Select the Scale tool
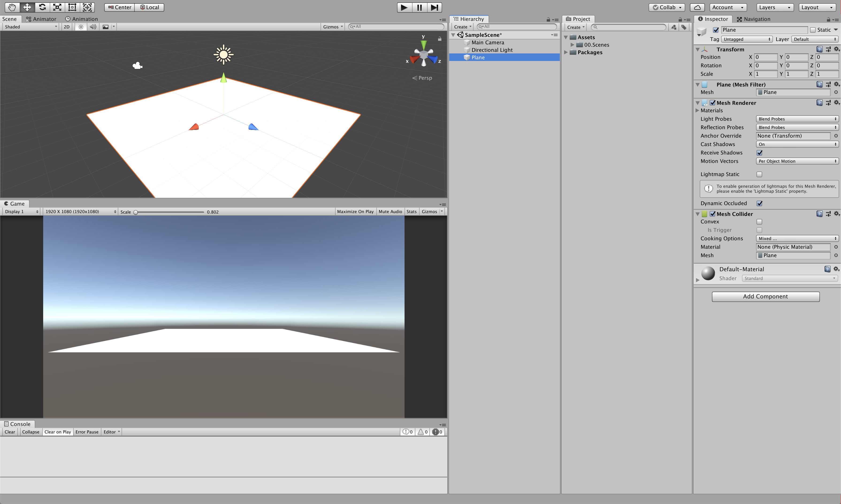The height and width of the screenshot is (504, 841). 57,7
